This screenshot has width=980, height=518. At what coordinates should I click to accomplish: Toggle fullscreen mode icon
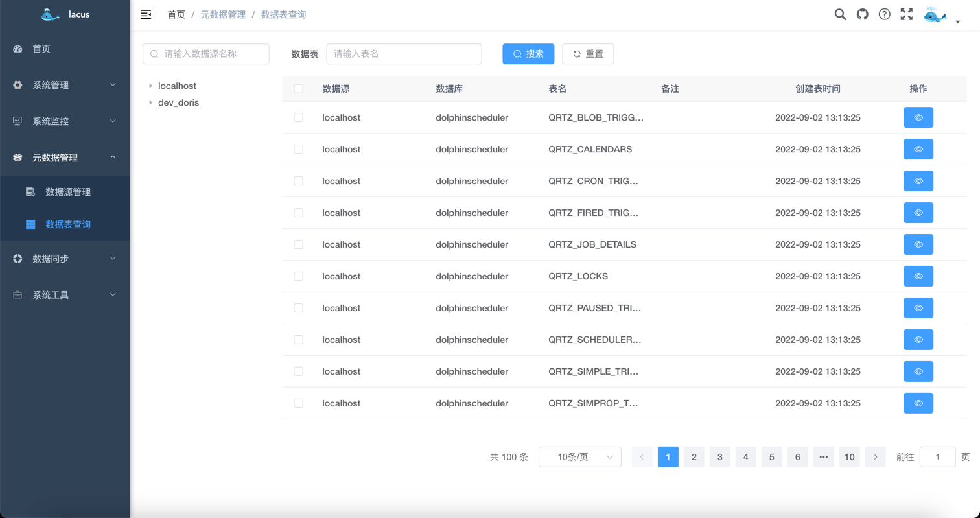(907, 14)
